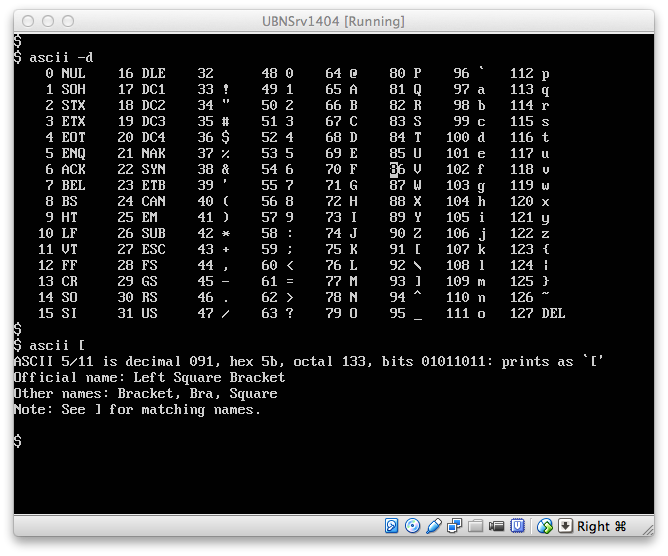Screen dimensions: 668x556
Task: Click the 'STX' entry
Action: (x=73, y=105)
